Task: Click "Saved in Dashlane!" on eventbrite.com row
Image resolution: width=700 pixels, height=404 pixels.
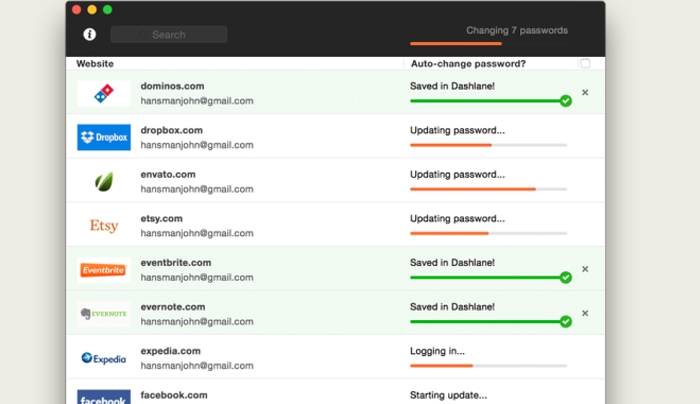Action: [x=452, y=262]
